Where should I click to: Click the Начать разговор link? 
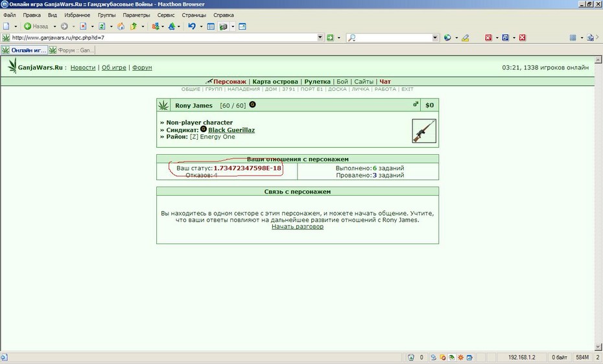pyautogui.click(x=297, y=227)
